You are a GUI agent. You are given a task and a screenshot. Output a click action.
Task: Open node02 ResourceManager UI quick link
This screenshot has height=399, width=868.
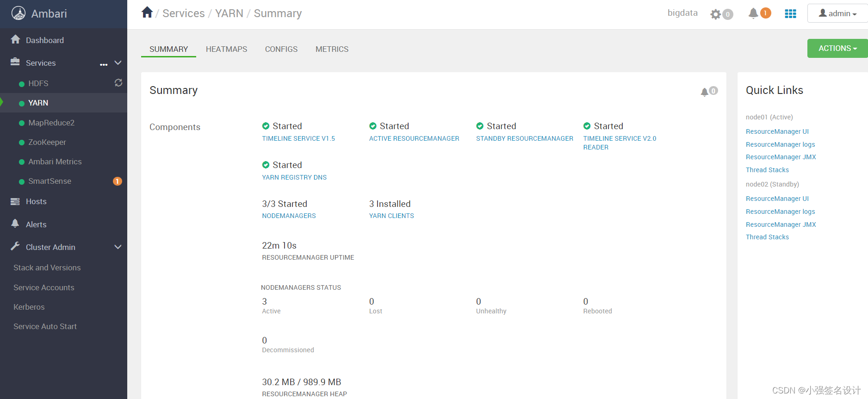(x=777, y=199)
